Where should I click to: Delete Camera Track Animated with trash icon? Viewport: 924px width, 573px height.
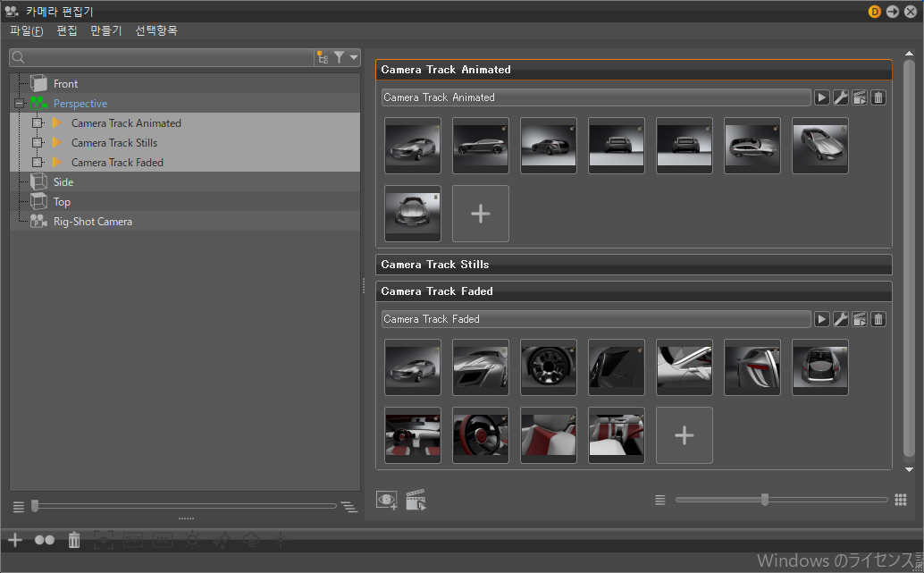pos(878,97)
